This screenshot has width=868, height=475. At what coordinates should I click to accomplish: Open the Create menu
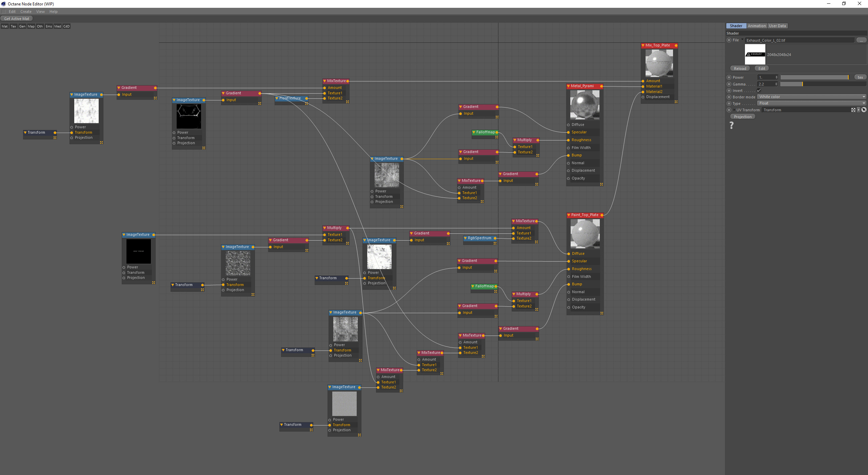click(26, 12)
